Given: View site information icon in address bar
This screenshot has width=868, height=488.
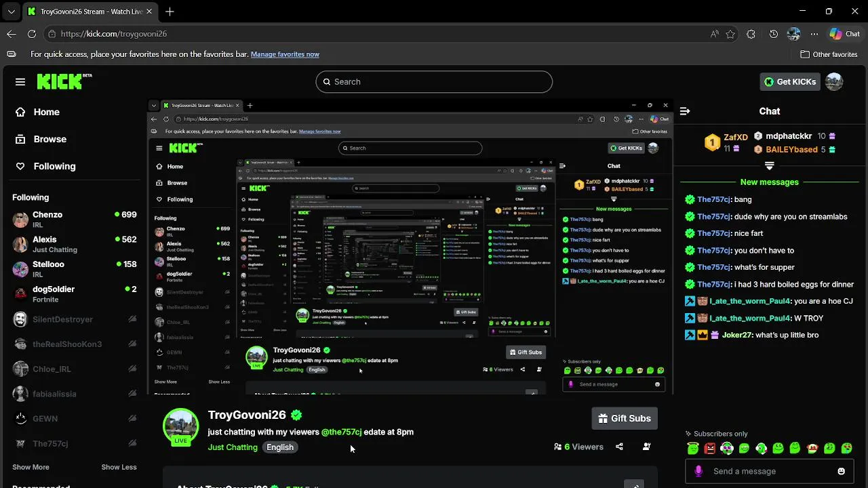Looking at the screenshot, I should [52, 34].
